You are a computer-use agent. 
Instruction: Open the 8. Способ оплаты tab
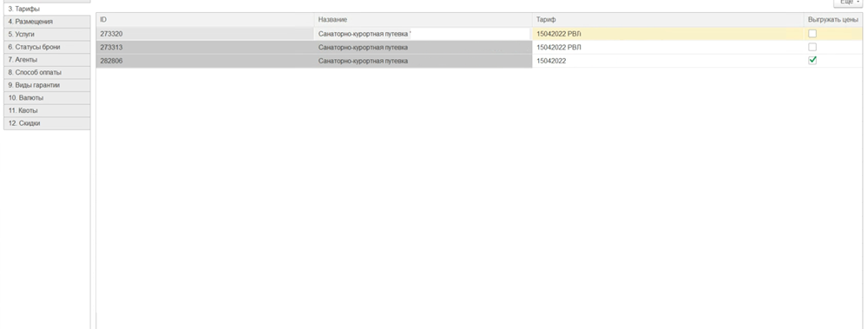(x=47, y=73)
